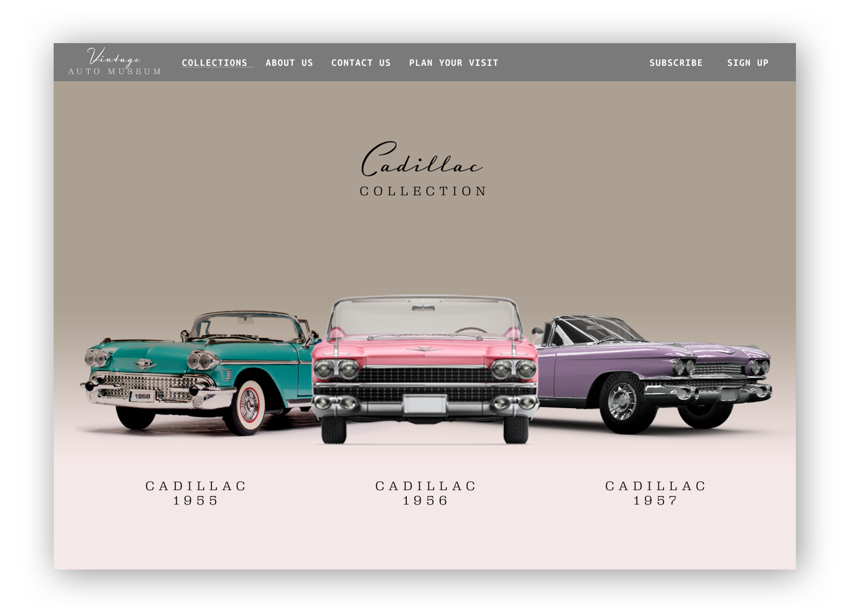
Task: Open the Collections menu item
Action: tap(214, 63)
